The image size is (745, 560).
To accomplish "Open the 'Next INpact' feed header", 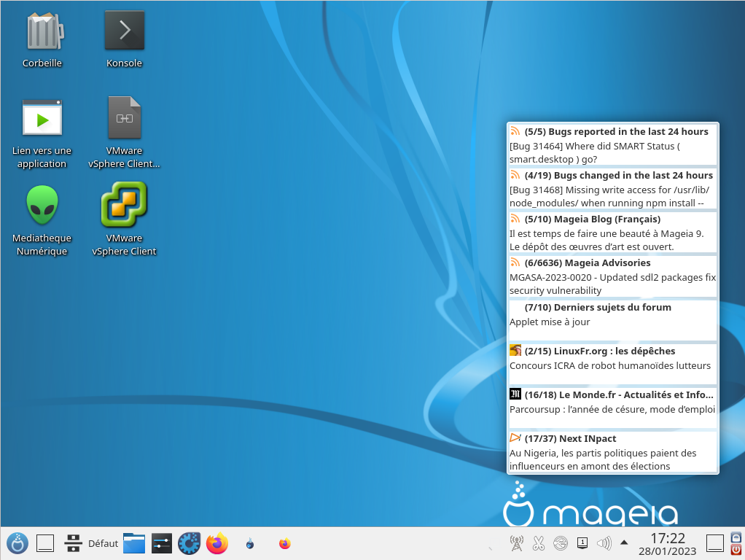I will (570, 438).
